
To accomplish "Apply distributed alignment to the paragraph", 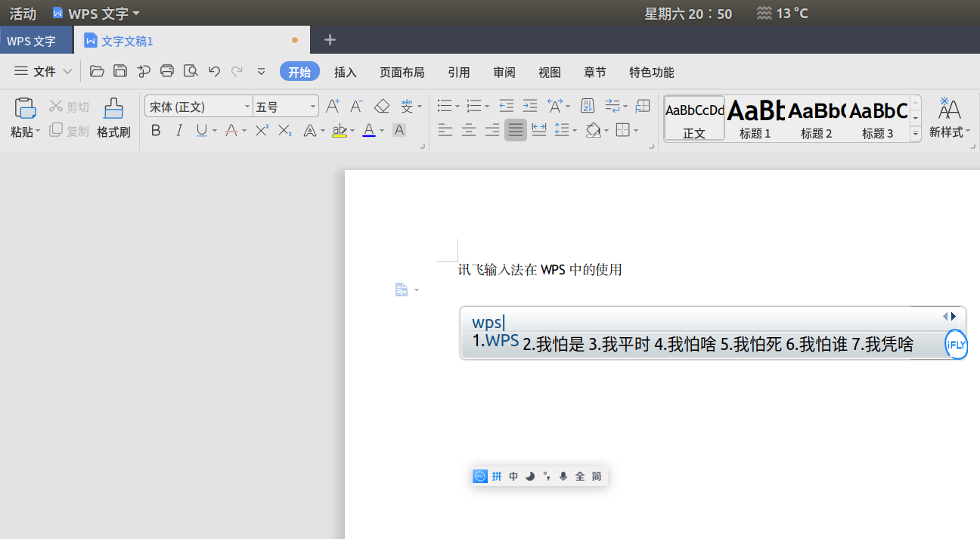I will point(539,131).
